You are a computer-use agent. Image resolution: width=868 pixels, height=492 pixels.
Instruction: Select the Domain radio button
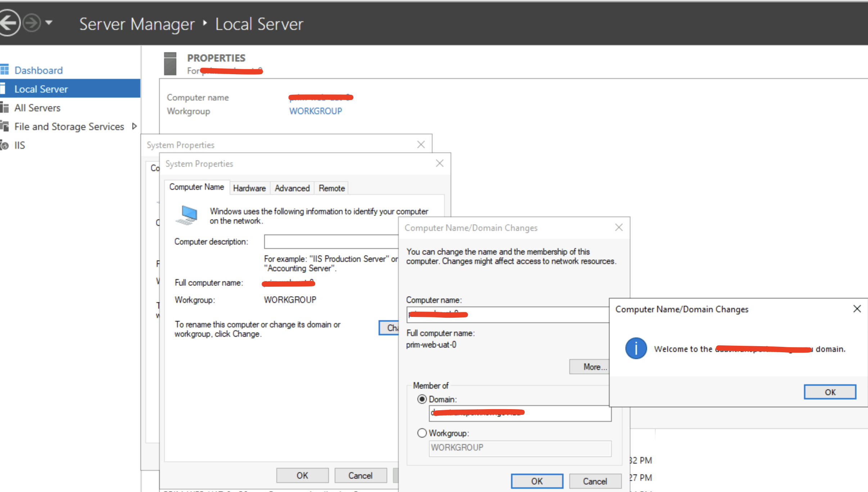pyautogui.click(x=421, y=399)
